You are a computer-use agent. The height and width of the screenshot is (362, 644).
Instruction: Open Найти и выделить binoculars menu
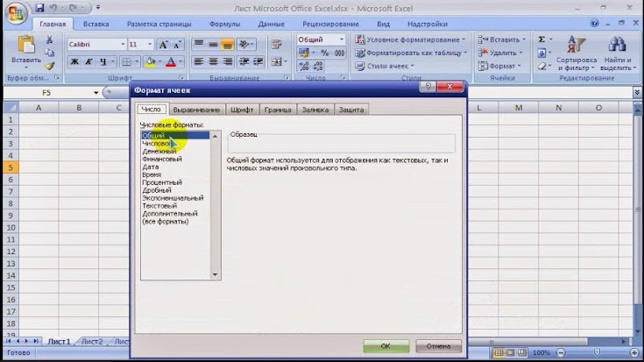pos(618,53)
